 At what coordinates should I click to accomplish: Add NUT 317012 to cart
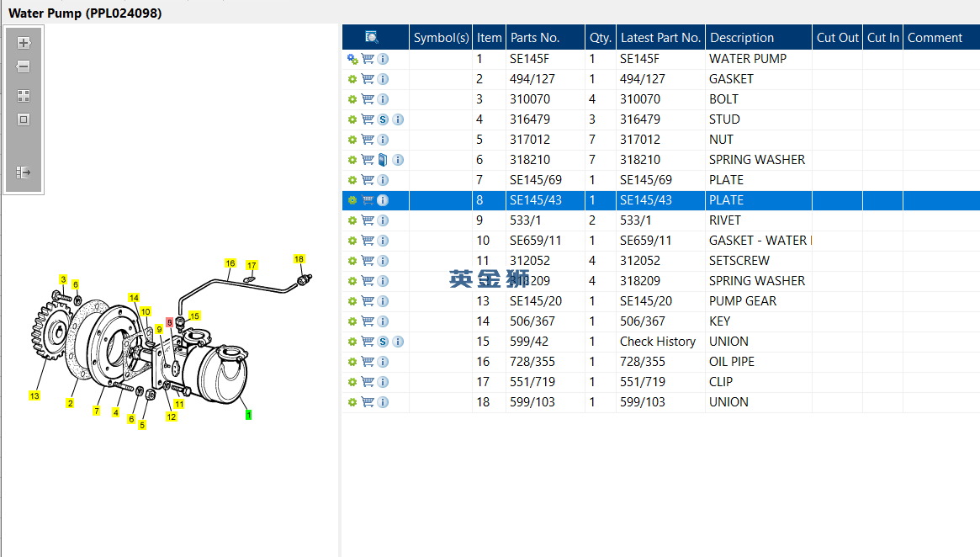click(368, 140)
